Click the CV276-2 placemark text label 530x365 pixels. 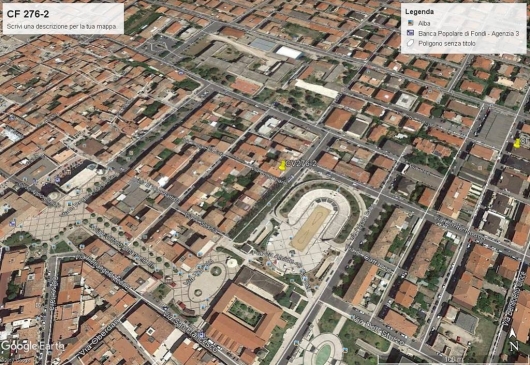pyautogui.click(x=301, y=164)
